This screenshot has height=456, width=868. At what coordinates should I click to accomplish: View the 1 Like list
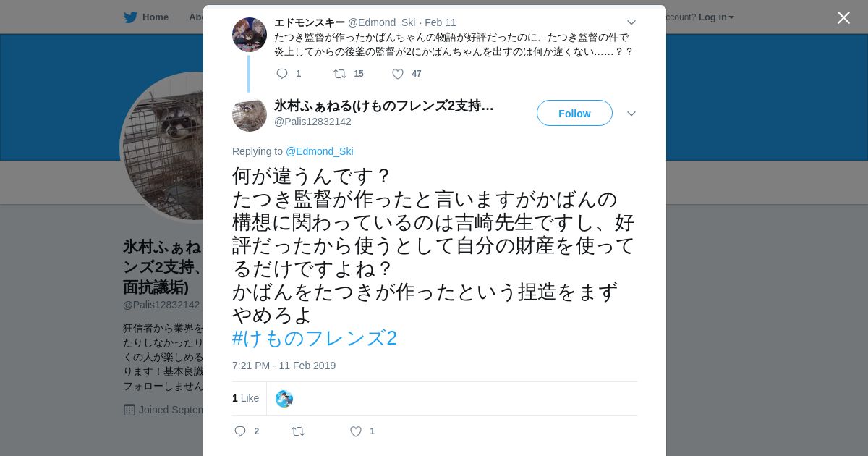246,398
